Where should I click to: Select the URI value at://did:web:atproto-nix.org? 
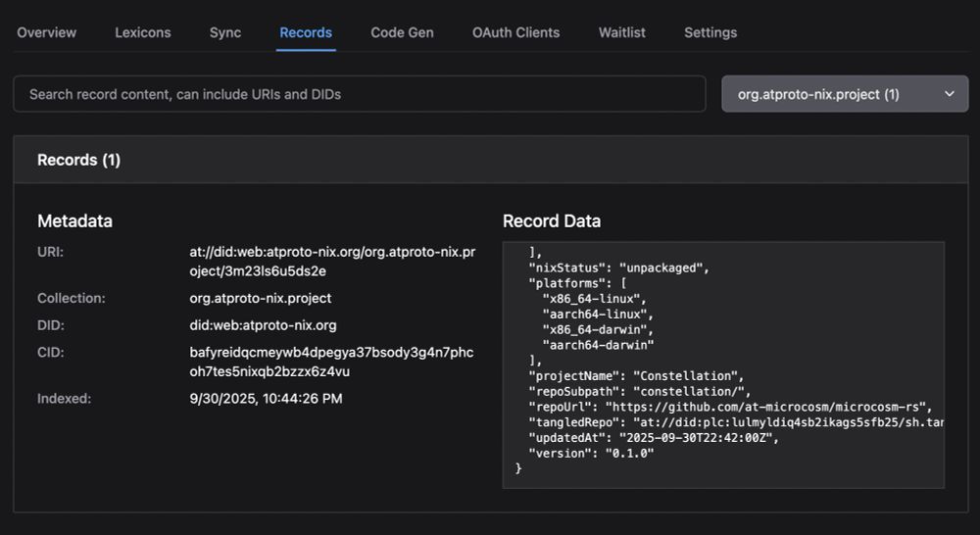point(332,262)
